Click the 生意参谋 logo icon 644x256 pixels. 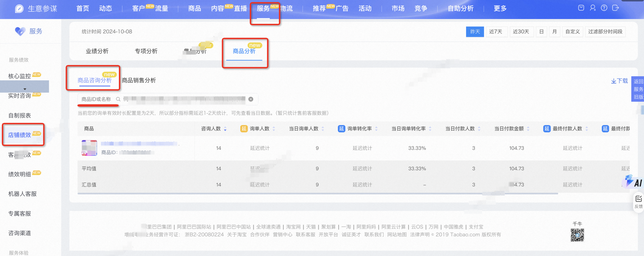[19, 9]
